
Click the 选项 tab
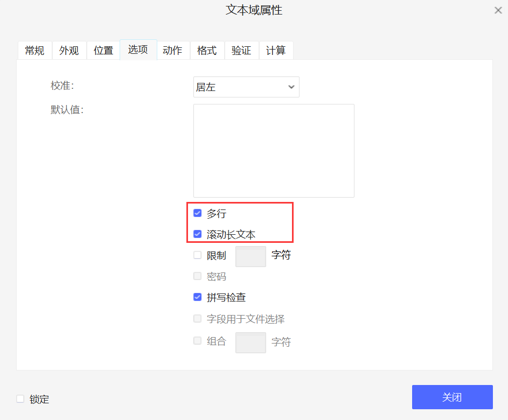(x=138, y=50)
